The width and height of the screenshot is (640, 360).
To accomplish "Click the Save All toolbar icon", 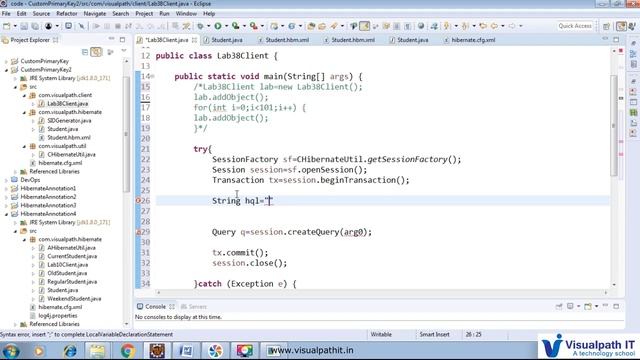I will coord(35,26).
